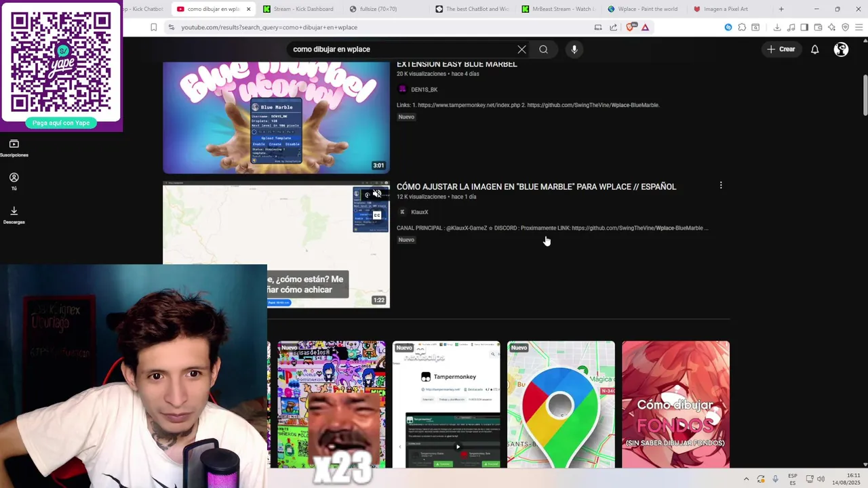This screenshot has width=868, height=488.
Task: Open video title Extension Easy Blue Marbel
Action: click(x=456, y=64)
